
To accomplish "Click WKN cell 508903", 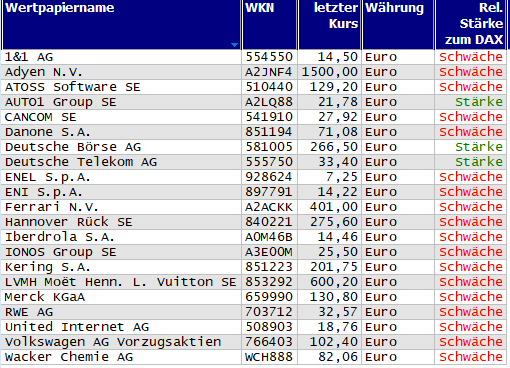I will (269, 327).
